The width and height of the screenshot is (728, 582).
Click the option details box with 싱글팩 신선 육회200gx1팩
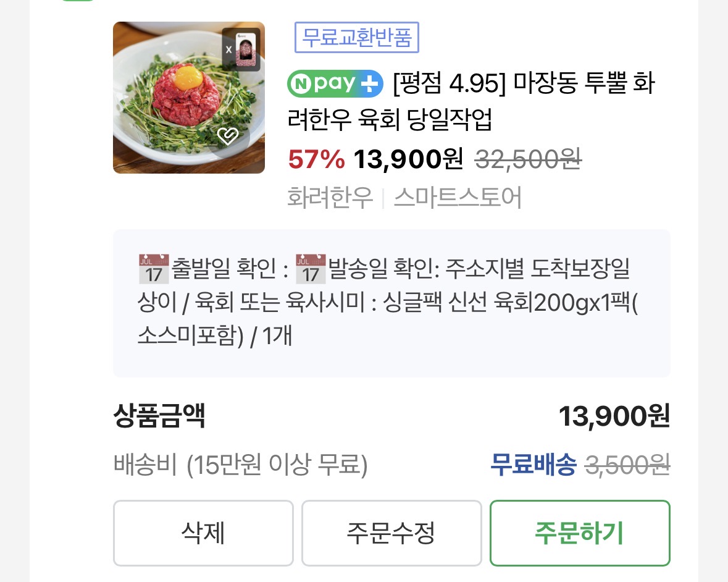point(391,303)
